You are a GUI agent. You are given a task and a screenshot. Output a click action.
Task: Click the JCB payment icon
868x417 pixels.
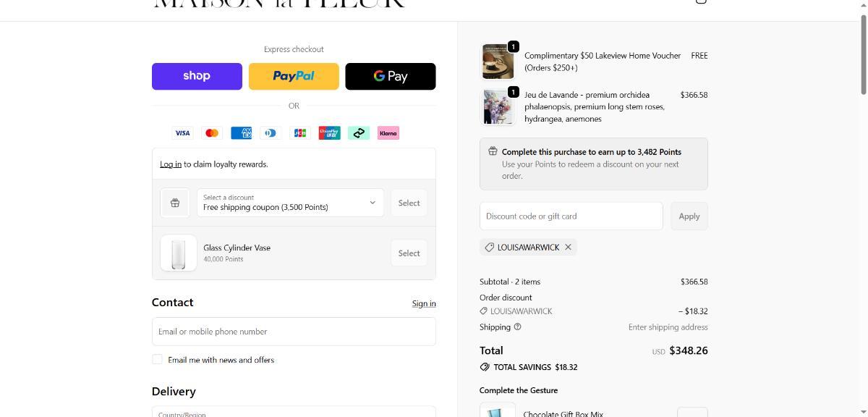[299, 133]
